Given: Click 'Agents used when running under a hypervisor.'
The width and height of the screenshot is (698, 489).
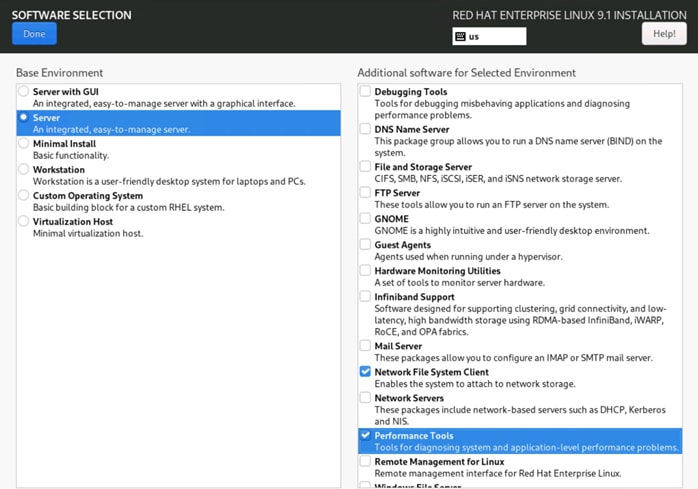Looking at the screenshot, I should point(468,257).
